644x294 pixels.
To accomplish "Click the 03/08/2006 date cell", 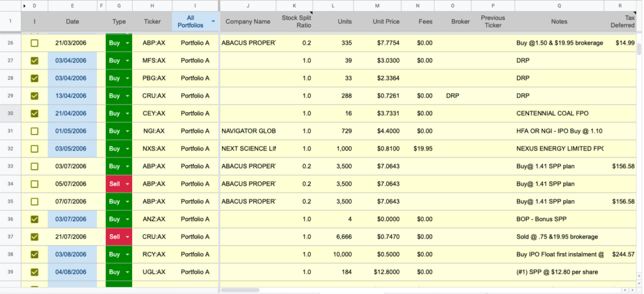I will click(72, 255).
